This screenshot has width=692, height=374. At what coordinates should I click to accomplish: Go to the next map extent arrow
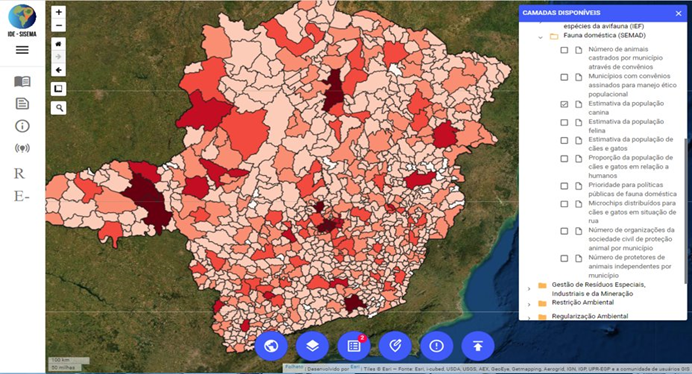coord(58,57)
